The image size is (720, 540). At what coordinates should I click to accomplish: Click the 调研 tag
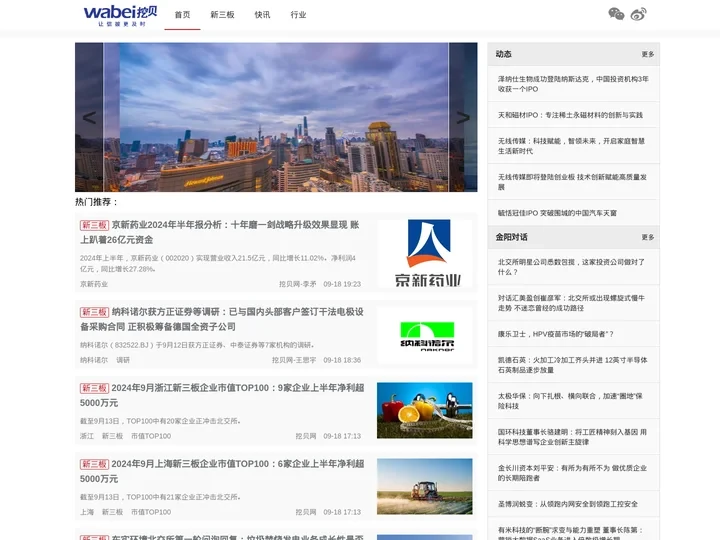(123, 360)
